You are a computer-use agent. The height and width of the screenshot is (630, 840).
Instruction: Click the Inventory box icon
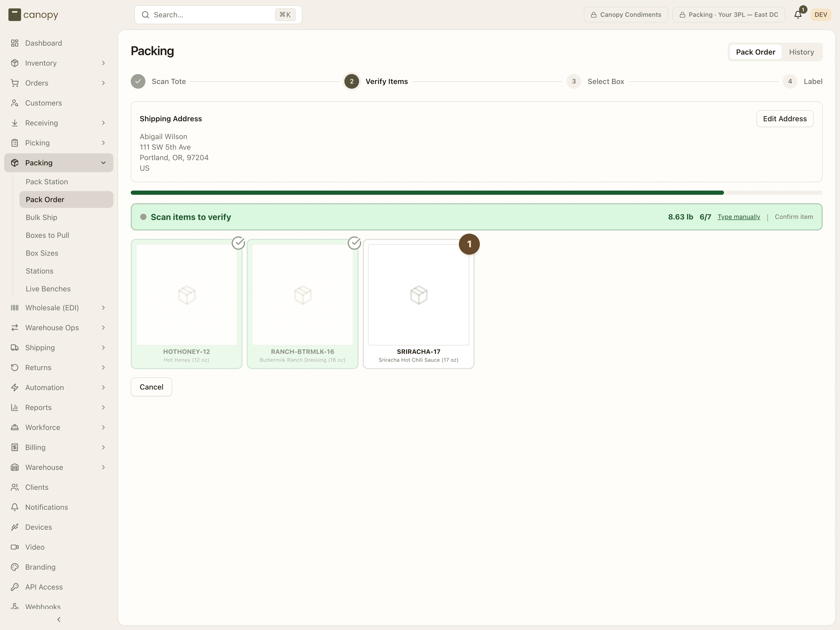click(x=15, y=63)
